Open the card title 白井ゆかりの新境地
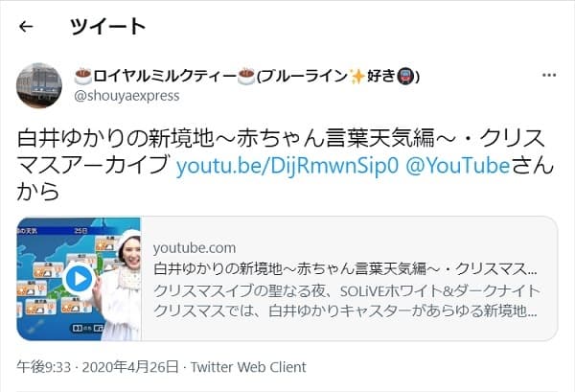 tap(345, 268)
